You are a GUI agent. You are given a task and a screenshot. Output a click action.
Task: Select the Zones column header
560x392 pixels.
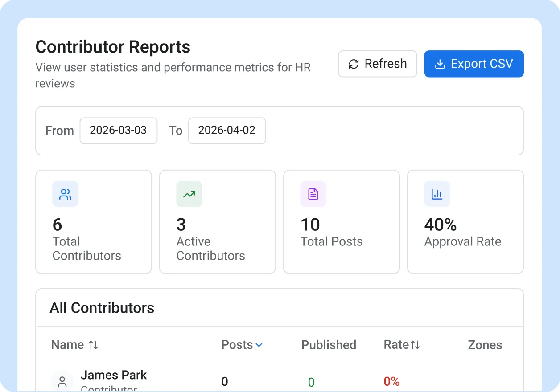click(x=485, y=344)
